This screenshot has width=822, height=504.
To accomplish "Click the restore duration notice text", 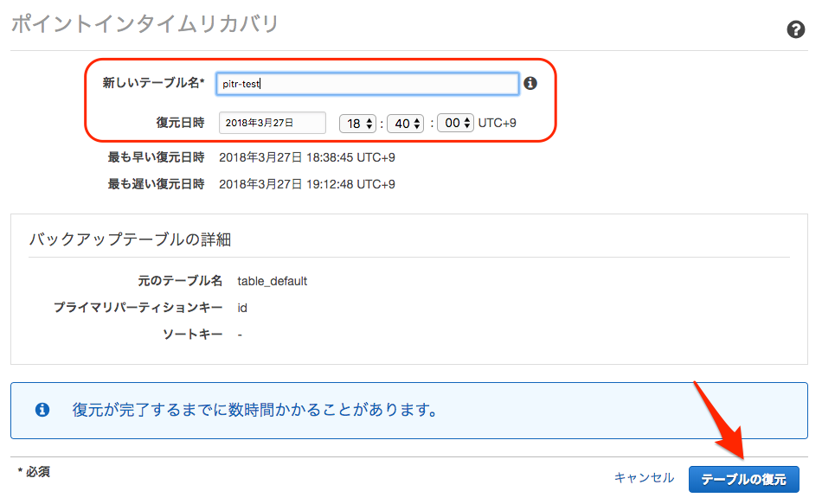I will (x=254, y=410).
